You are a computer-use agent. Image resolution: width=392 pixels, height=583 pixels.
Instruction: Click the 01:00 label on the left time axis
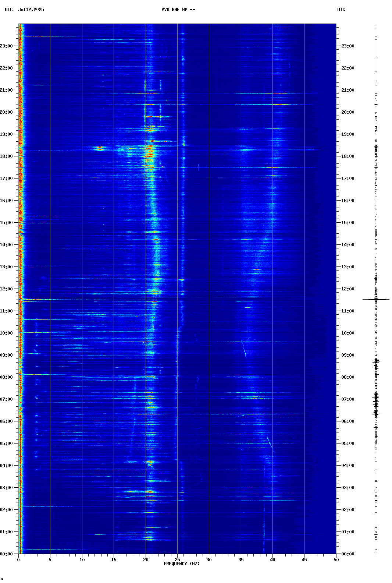tap(6, 532)
